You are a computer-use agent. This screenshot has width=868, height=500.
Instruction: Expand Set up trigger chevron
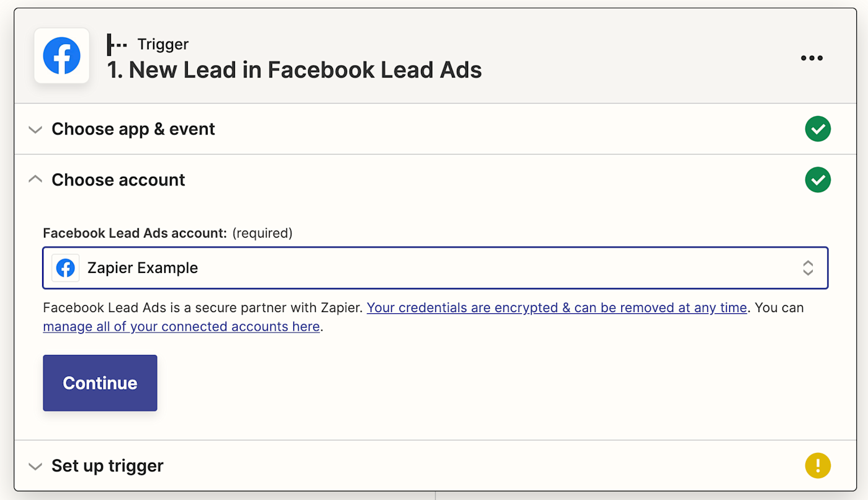(36, 466)
